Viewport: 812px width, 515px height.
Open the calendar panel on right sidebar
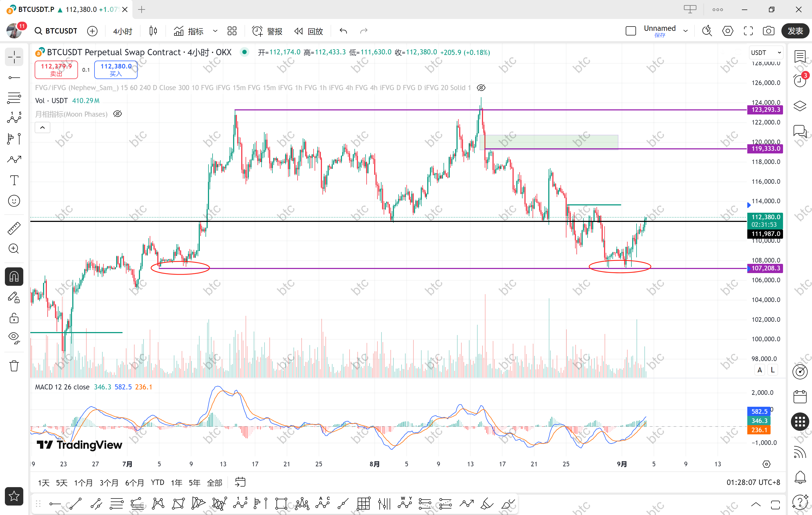(800, 397)
